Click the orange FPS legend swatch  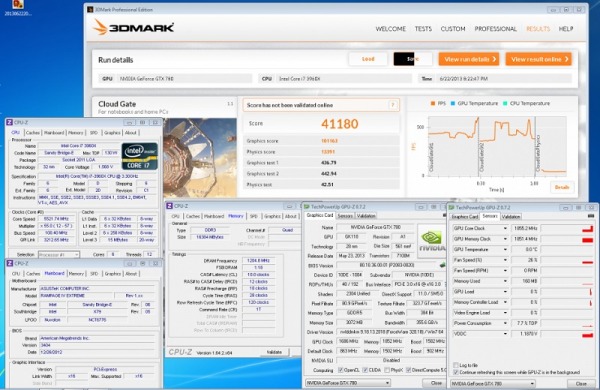tap(433, 103)
